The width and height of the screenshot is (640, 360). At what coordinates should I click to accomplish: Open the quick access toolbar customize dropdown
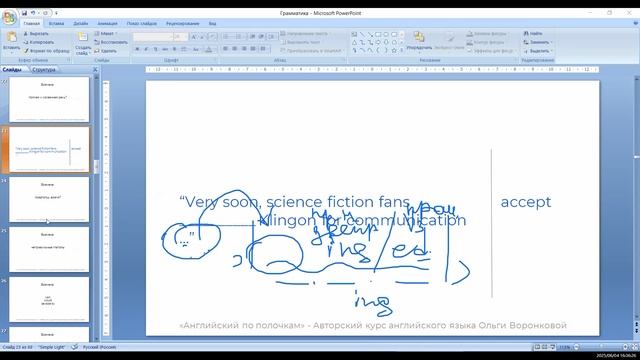point(56,13)
